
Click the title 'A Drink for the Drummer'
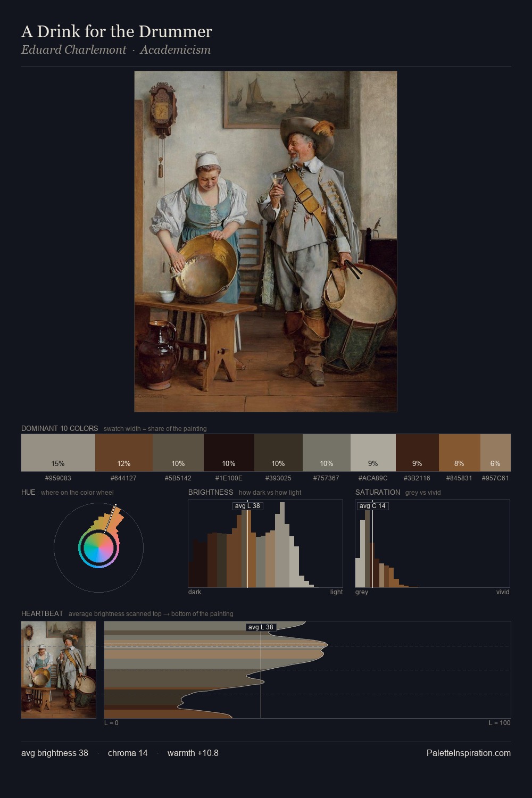(x=117, y=31)
